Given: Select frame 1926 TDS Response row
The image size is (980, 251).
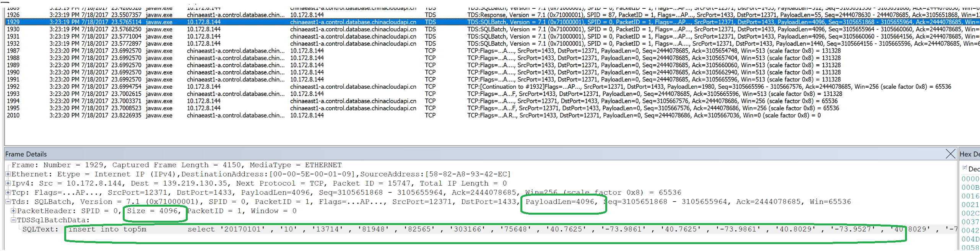Looking at the screenshot, I should point(229,15).
